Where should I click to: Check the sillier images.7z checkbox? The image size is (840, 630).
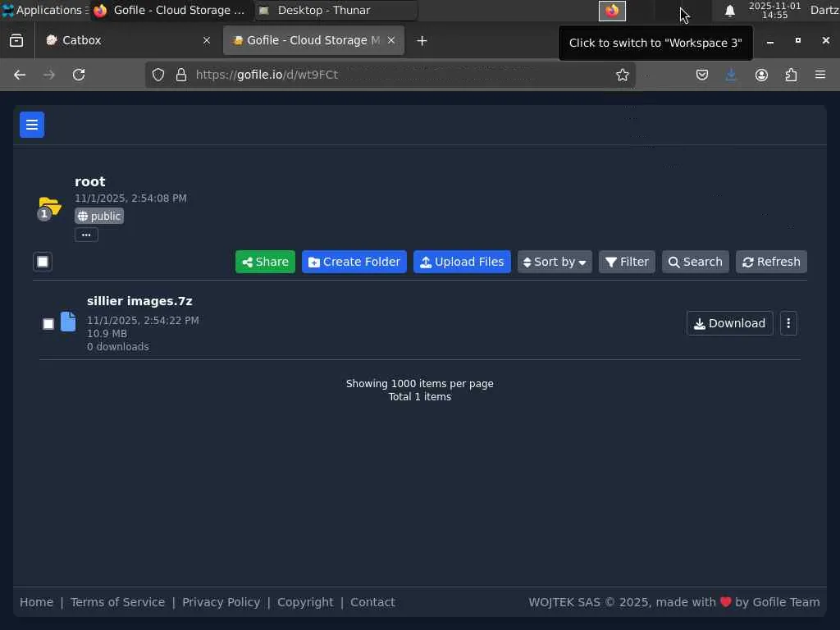click(x=48, y=323)
